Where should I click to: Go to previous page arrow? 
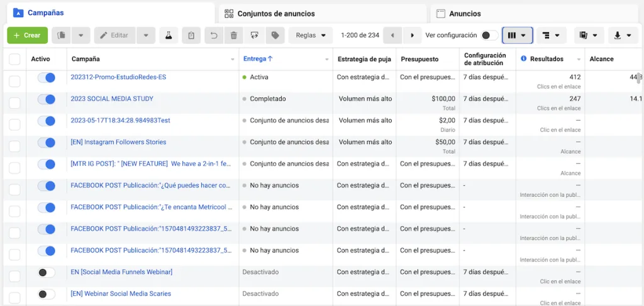tap(392, 35)
